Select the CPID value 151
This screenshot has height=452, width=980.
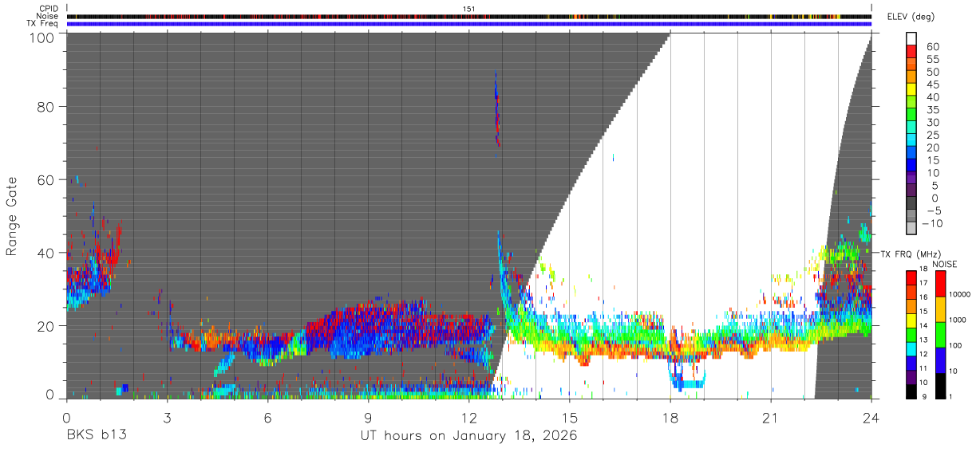469,9
